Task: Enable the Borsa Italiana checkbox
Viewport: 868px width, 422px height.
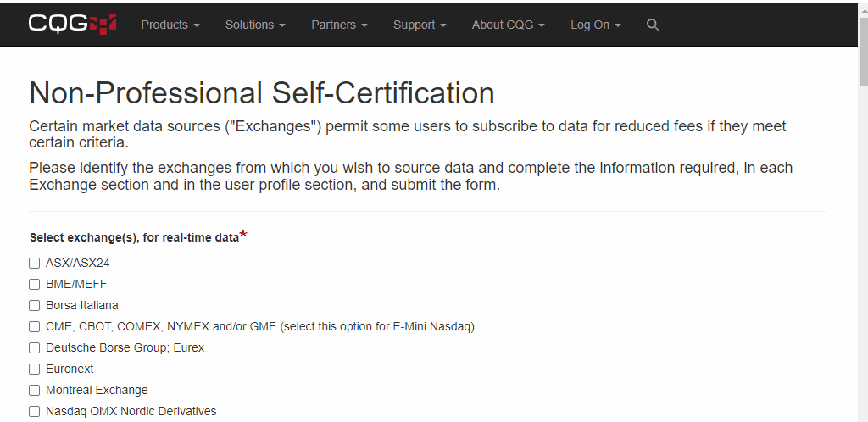Action: (x=34, y=305)
